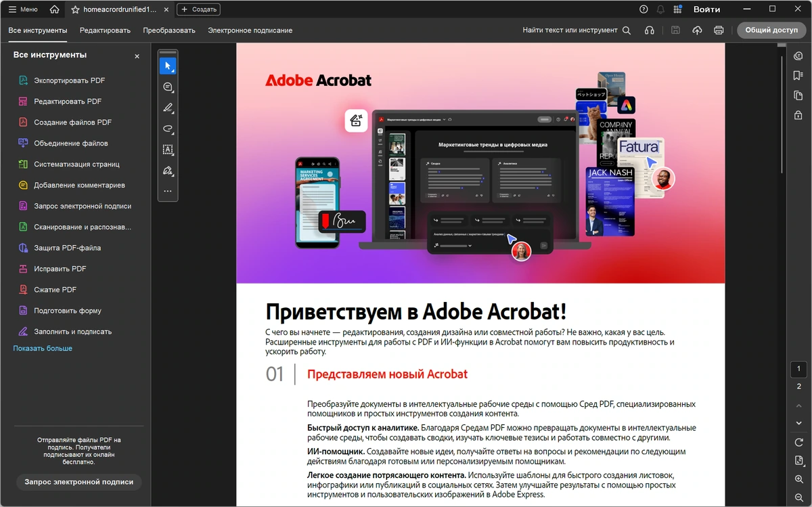Click Найти текст или инструмент field
The image size is (812, 507).
point(570,30)
